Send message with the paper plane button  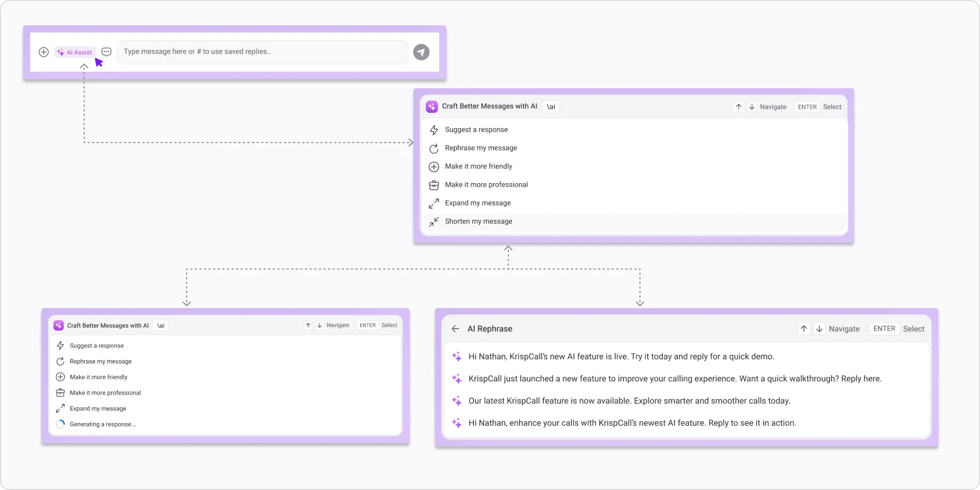click(421, 52)
